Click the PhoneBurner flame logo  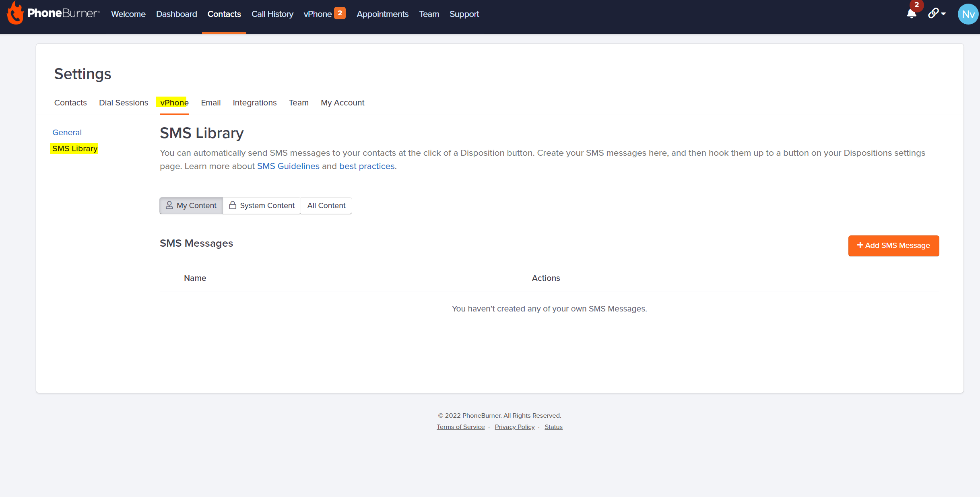click(15, 13)
